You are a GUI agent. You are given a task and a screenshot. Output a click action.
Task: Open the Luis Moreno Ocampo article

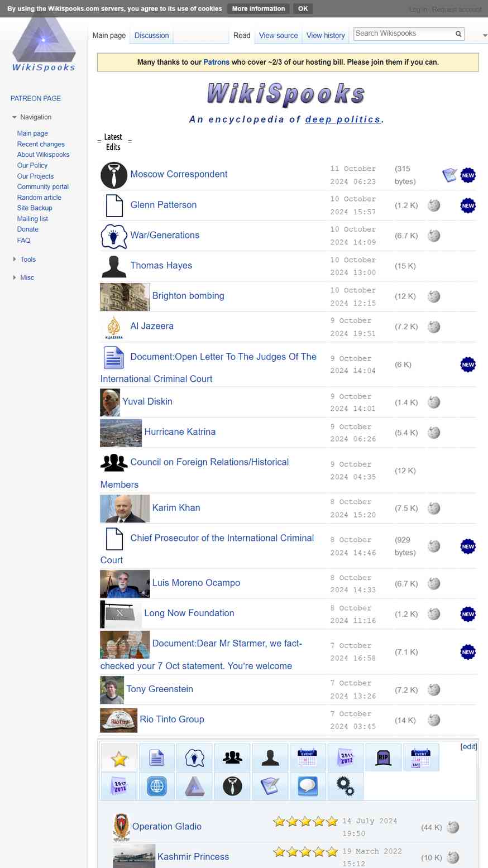(x=196, y=583)
